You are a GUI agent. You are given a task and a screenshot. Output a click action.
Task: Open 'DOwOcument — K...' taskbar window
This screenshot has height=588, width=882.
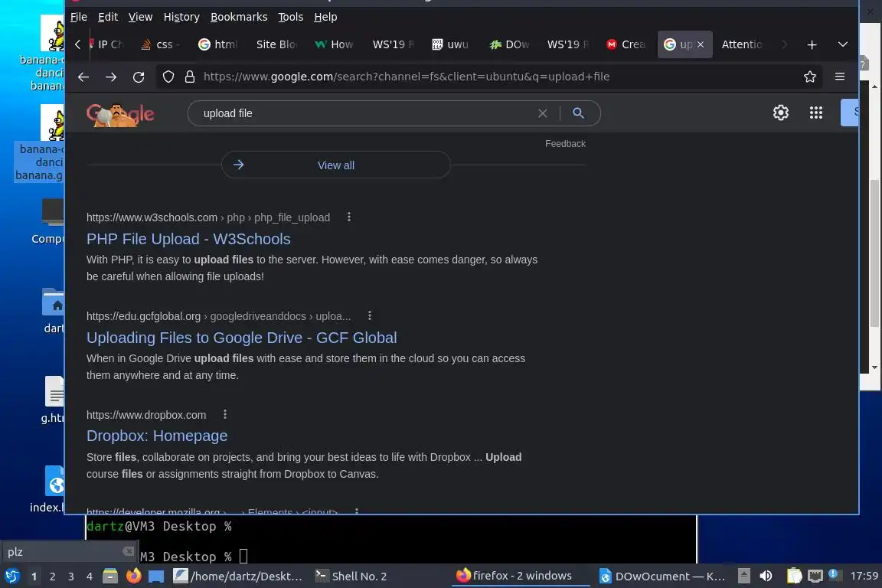tap(662, 577)
